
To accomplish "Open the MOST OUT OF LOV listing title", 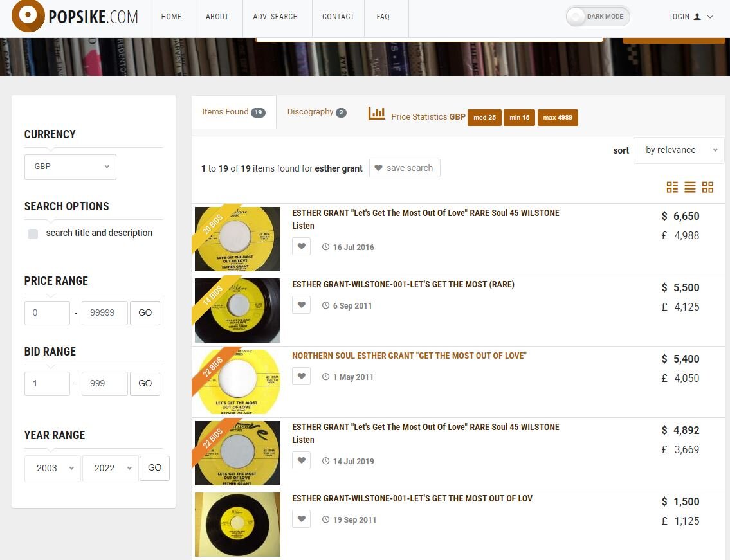I will (412, 498).
